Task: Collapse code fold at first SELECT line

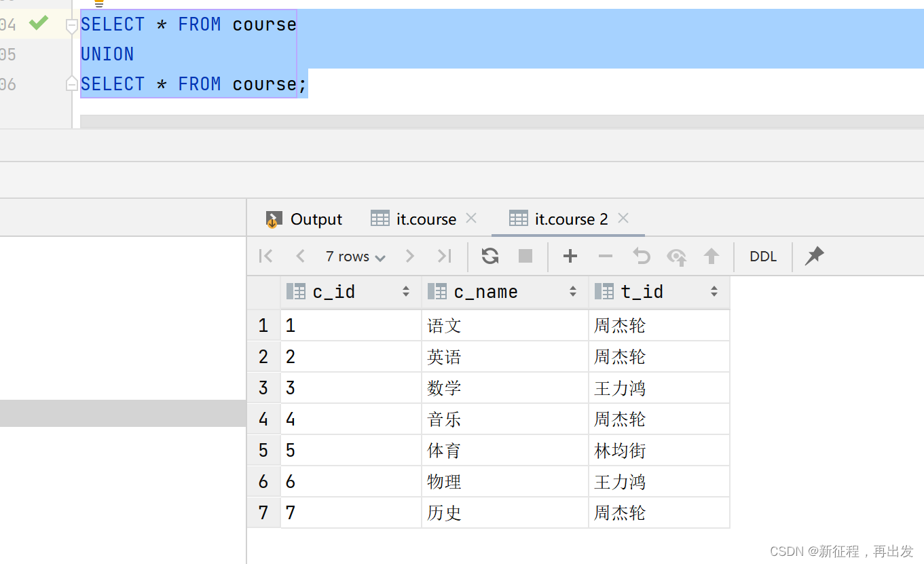Action: tap(71, 26)
